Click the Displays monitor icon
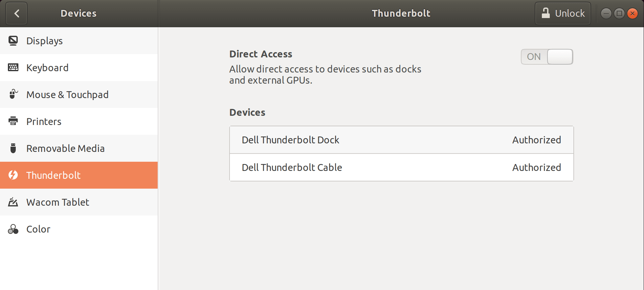This screenshot has height=290, width=644. pos(13,41)
